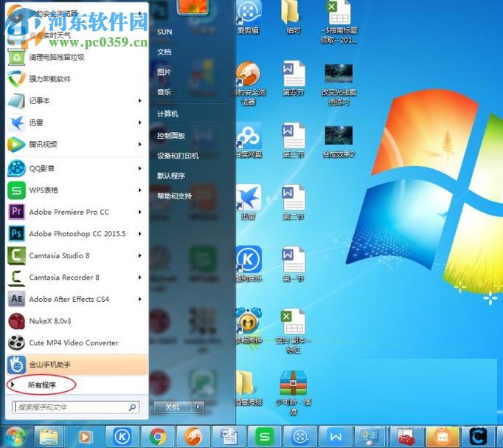This screenshot has width=503, height=448.
Task: Open 清理电脑残留垃圾 from the Start menu
Action: pyautogui.click(x=77, y=58)
